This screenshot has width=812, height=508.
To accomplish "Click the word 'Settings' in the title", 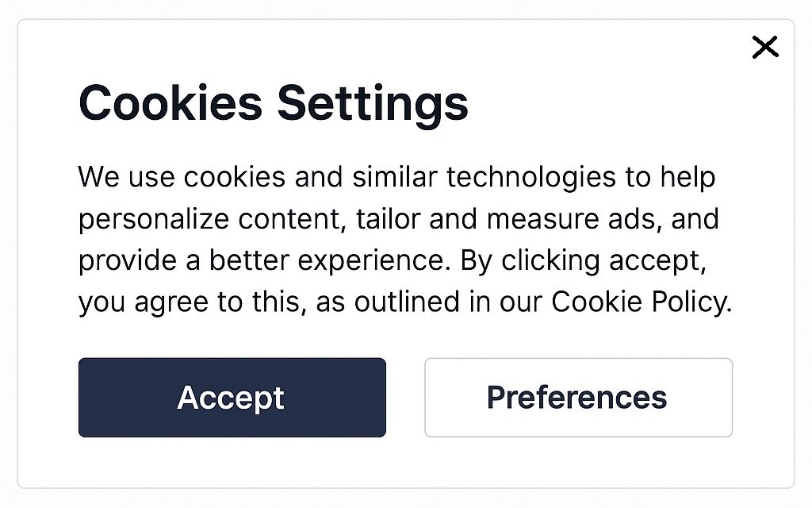I will click(373, 105).
